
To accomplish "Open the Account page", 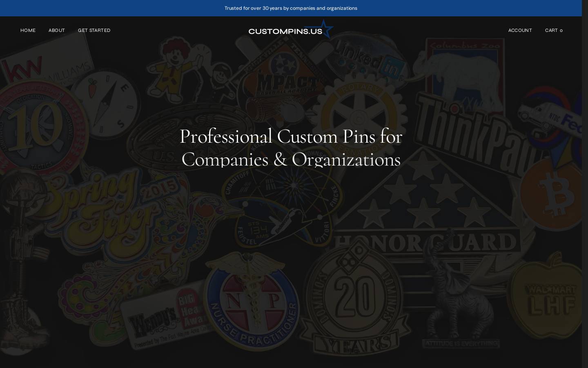I will [x=520, y=30].
